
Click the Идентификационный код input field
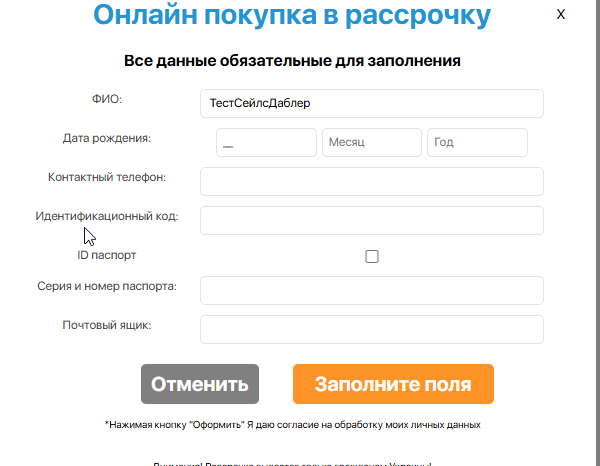(372, 220)
